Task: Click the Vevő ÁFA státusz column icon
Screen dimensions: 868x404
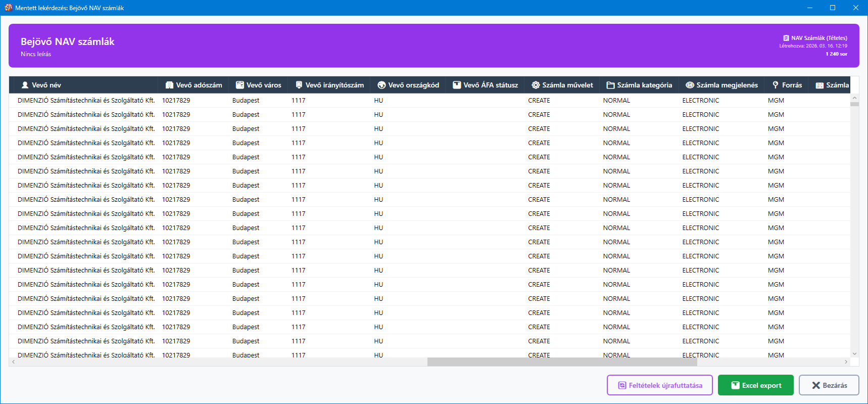Action: (x=457, y=85)
